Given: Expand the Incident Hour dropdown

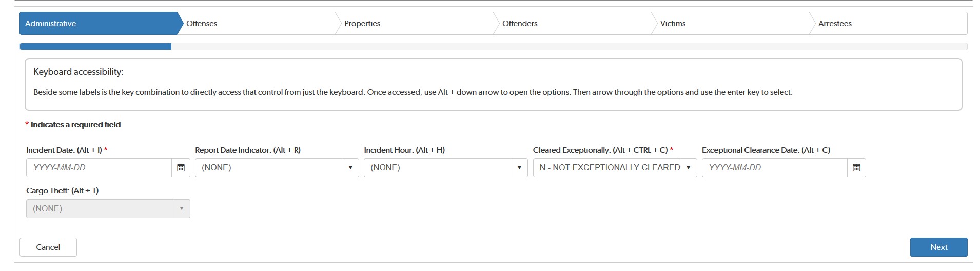Looking at the screenshot, I should [x=519, y=168].
